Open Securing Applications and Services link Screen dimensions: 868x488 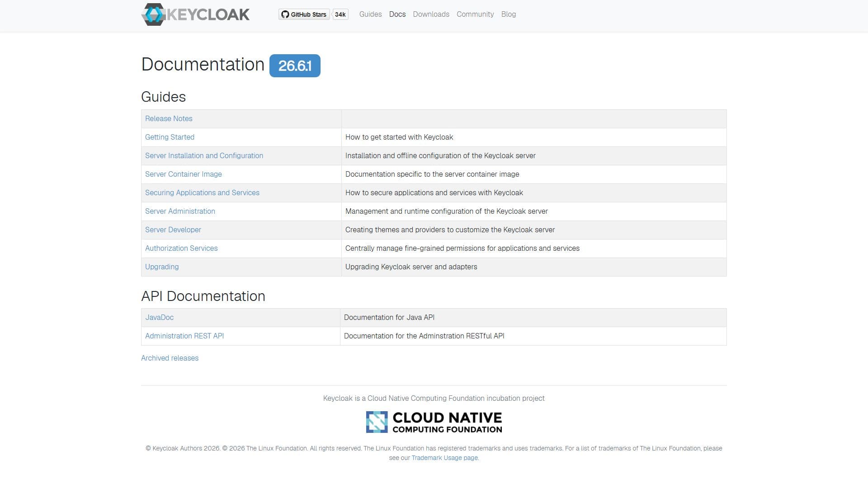point(202,192)
